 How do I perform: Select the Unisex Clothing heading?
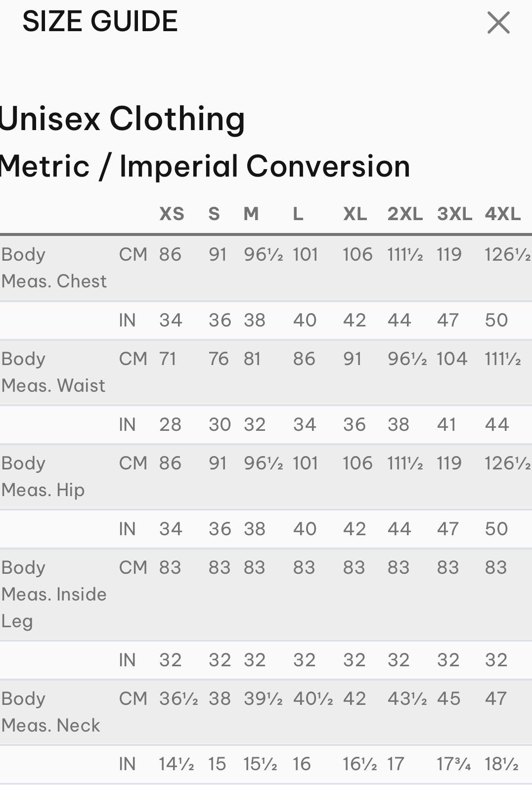[x=122, y=119]
